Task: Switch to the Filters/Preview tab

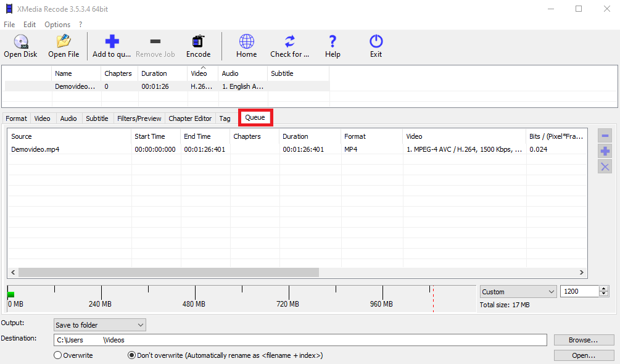Action: [139, 118]
